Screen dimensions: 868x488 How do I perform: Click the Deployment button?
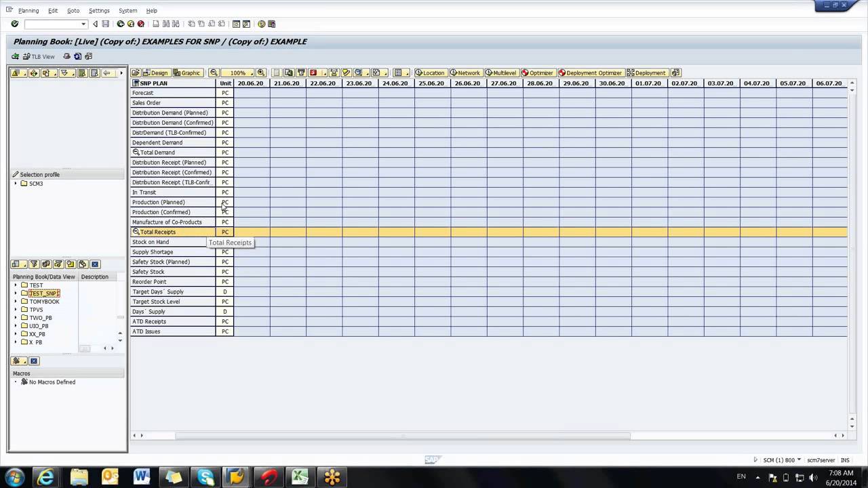click(646, 73)
